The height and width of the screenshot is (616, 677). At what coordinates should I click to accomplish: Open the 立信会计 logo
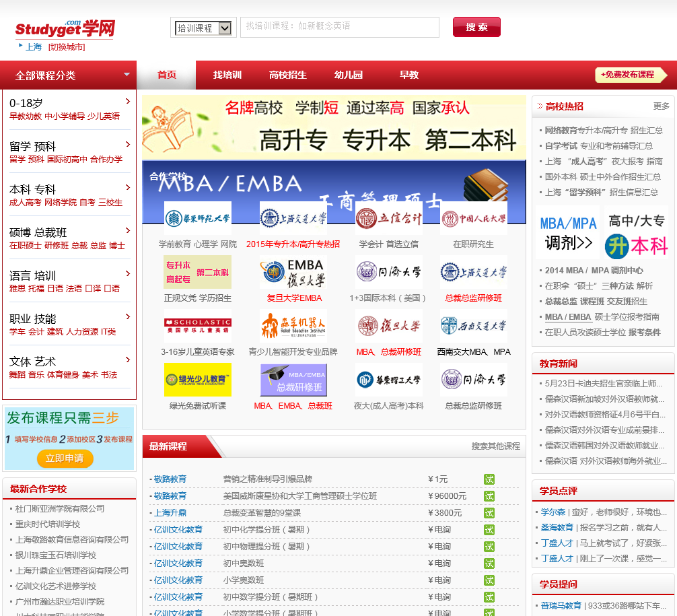click(389, 218)
